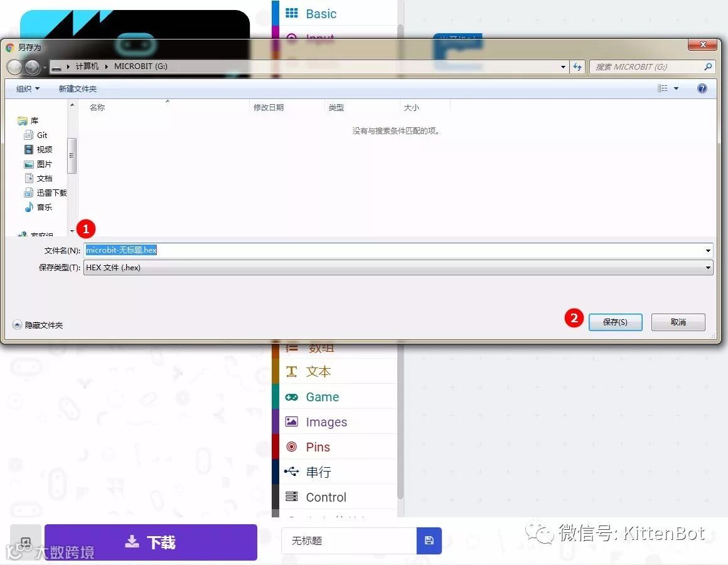Click the serial USB icon
The image size is (728, 565).
(x=292, y=472)
